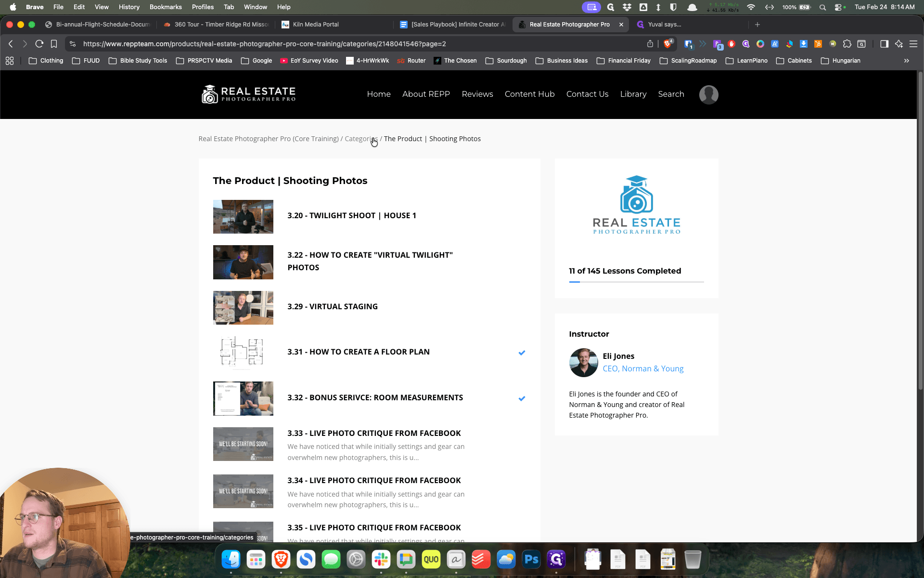
Task: Click the share icon in address bar
Action: (x=650, y=44)
